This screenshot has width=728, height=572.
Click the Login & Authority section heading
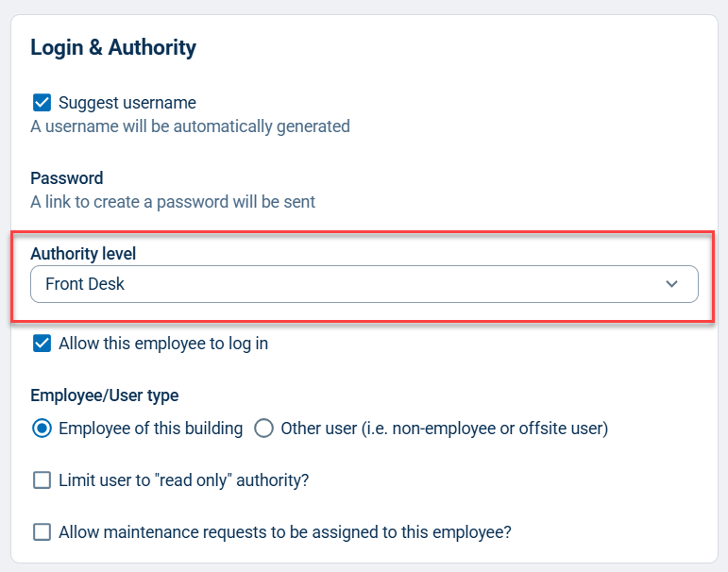[x=113, y=47]
